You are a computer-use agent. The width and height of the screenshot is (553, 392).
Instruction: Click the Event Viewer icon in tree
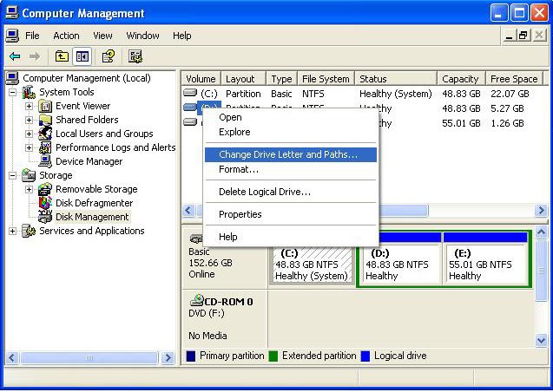(x=45, y=106)
